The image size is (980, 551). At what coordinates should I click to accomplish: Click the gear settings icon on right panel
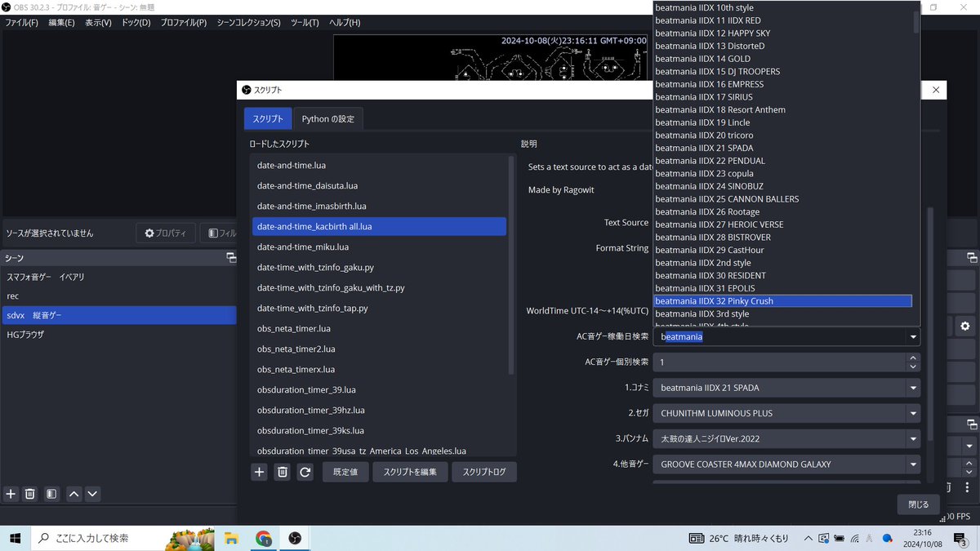coord(965,327)
